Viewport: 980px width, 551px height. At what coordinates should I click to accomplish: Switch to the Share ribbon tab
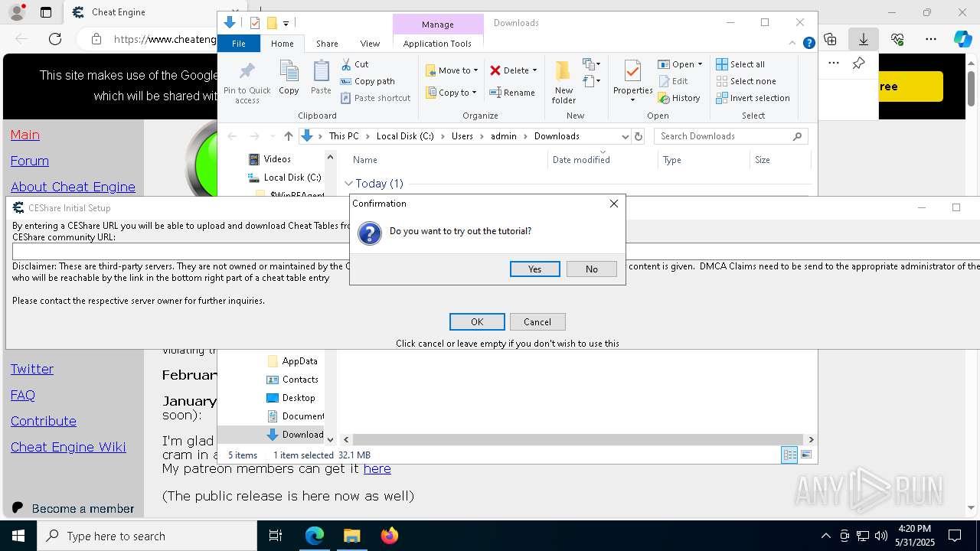(327, 44)
